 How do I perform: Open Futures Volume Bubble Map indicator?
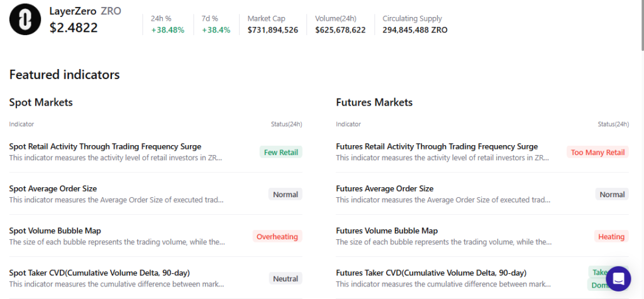(x=386, y=231)
